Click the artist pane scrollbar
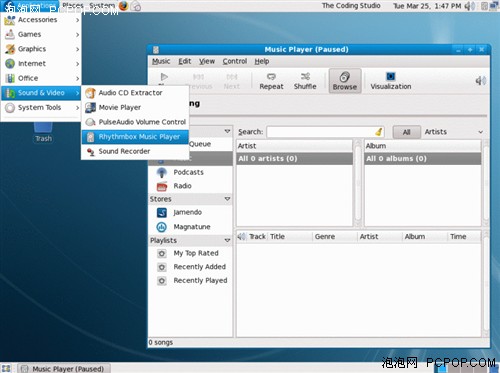Screen dimensions: 500x373 (x=358, y=183)
